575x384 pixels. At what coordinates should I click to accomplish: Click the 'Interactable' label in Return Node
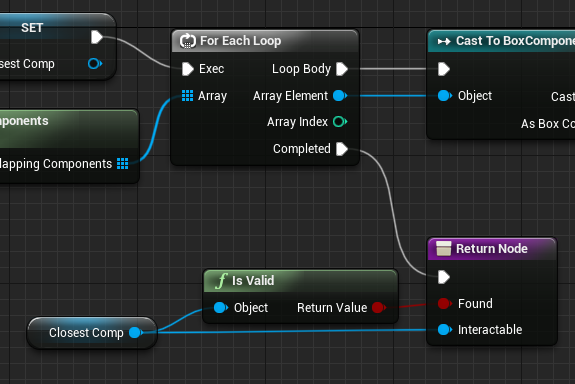click(x=490, y=329)
